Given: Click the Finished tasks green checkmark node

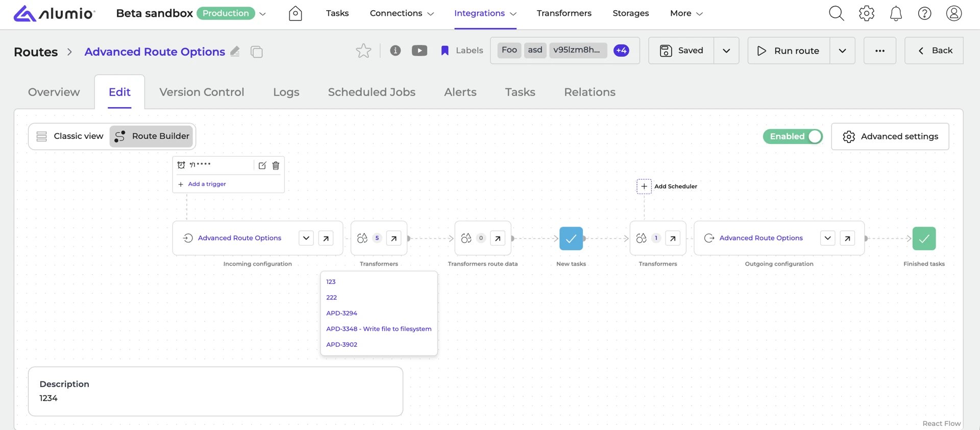Looking at the screenshot, I should (924, 238).
